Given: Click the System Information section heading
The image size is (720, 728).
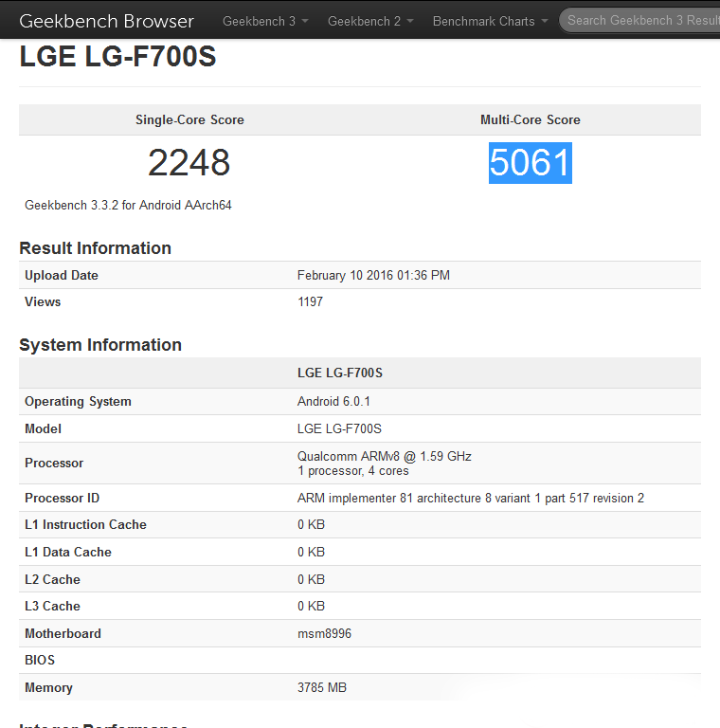Looking at the screenshot, I should [x=100, y=345].
